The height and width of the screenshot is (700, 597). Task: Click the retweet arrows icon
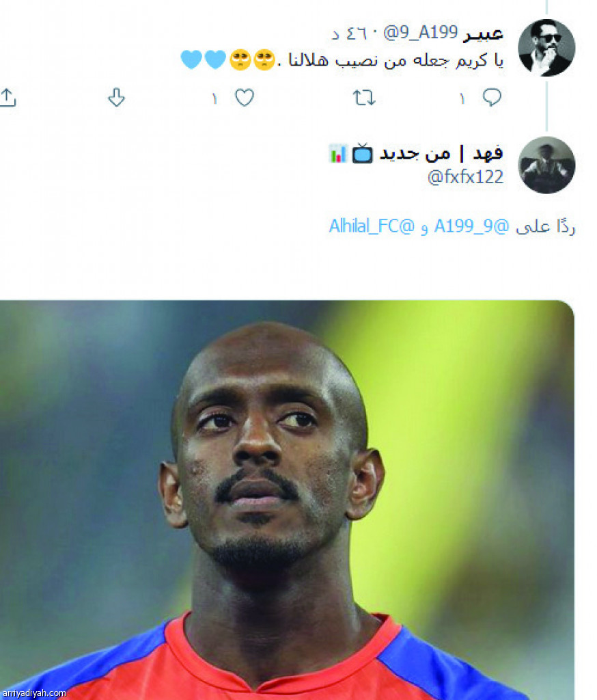coord(364,98)
